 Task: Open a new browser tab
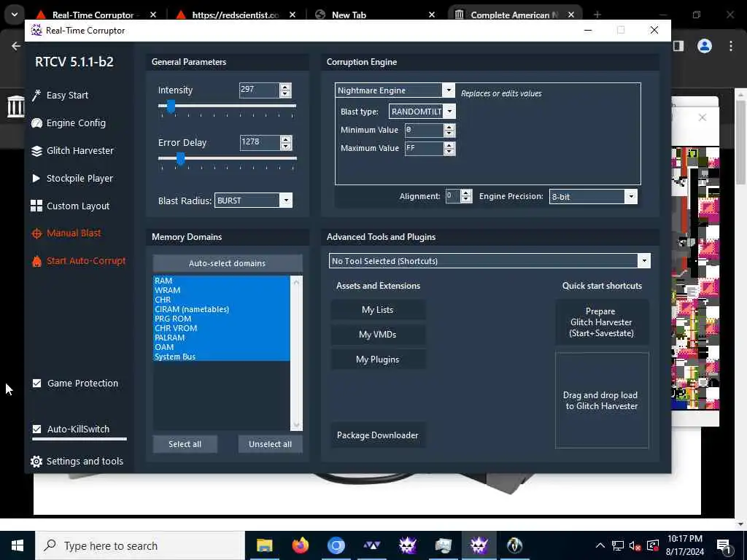coord(597,15)
